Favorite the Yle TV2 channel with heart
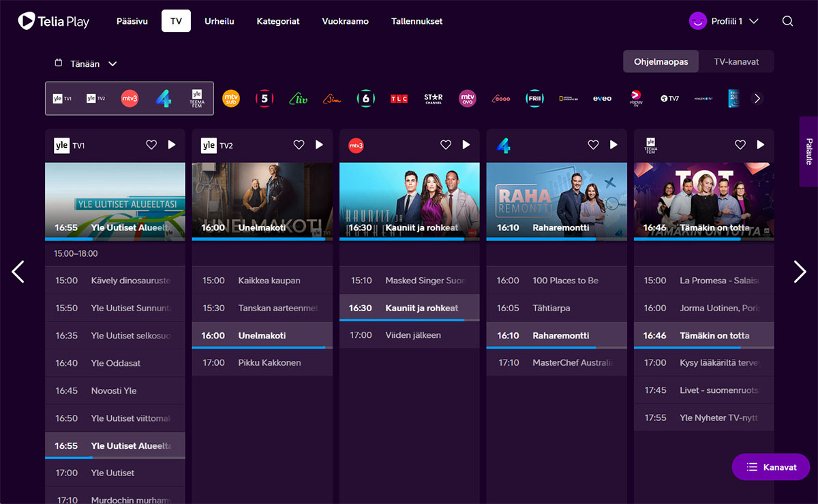818x504 pixels. tap(299, 144)
